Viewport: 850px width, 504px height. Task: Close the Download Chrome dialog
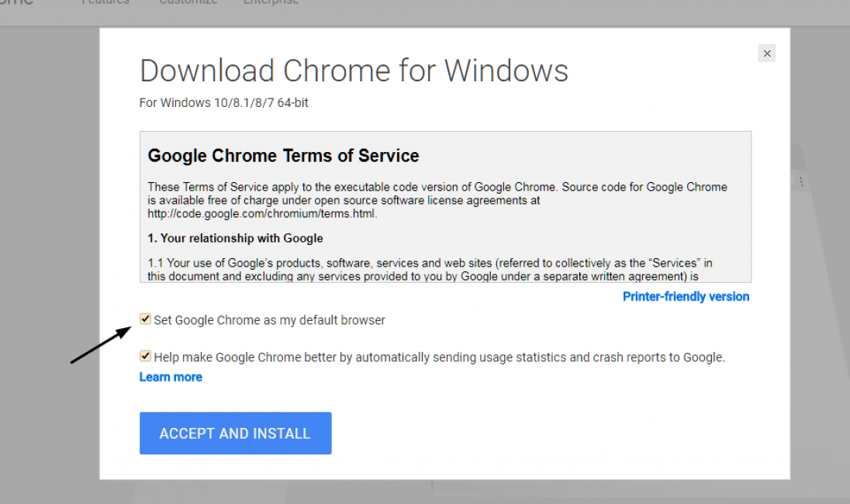[x=766, y=54]
